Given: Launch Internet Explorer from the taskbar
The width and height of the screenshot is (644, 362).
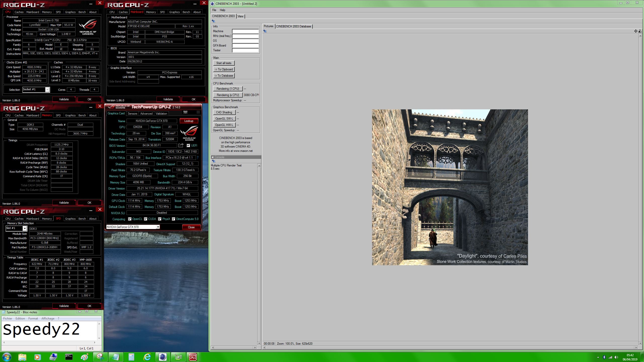Looking at the screenshot, I should click(147, 357).
